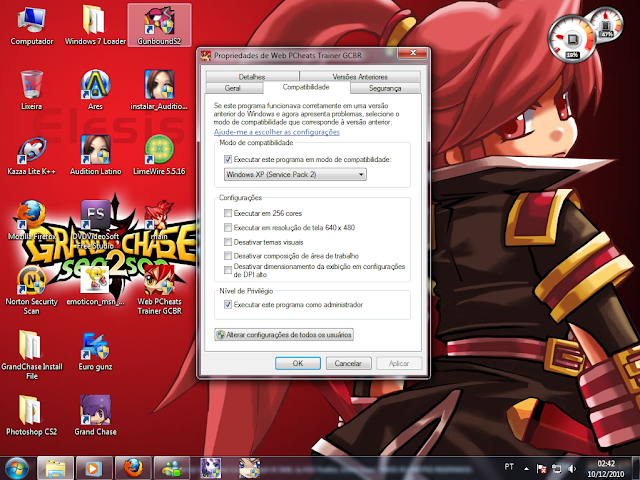Viewport: 640px width, 480px height.
Task: Switch to the Detalhes tab
Action: (x=252, y=76)
